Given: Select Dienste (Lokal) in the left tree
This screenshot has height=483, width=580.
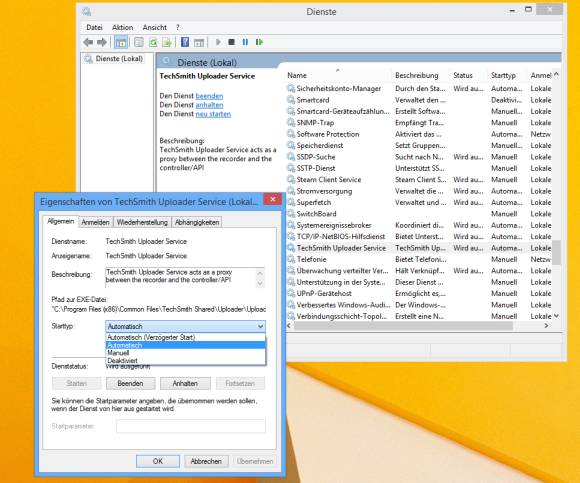Looking at the screenshot, I should coord(118,59).
